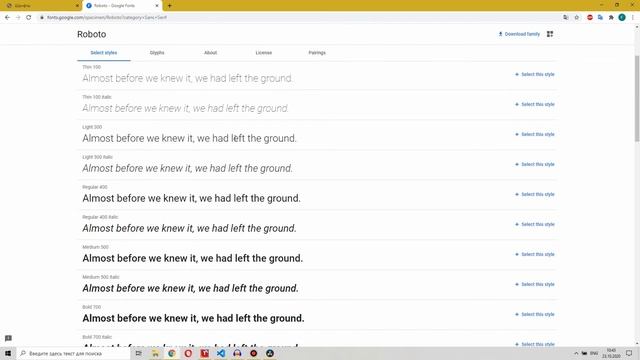
Task: Select the Light 300 style
Action: point(535,134)
